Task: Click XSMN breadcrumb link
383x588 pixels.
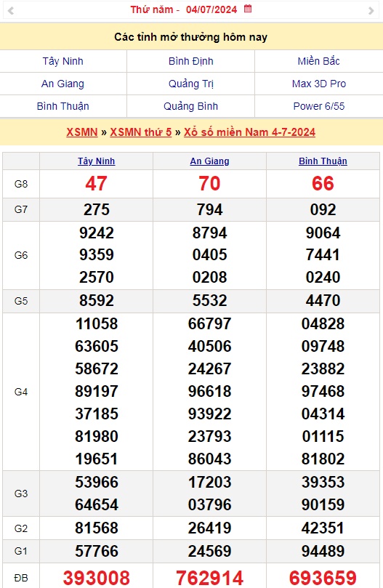Action: pyautogui.click(x=82, y=132)
